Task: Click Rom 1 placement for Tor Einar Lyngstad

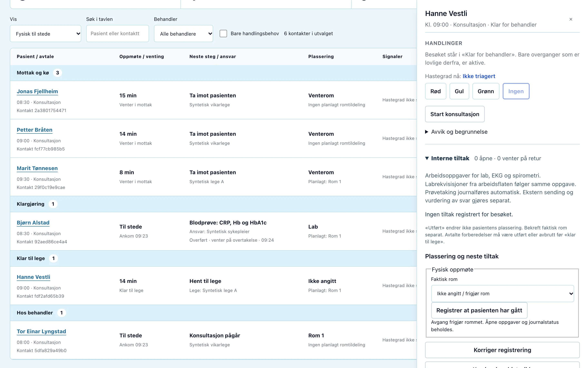Action: pyautogui.click(x=316, y=336)
